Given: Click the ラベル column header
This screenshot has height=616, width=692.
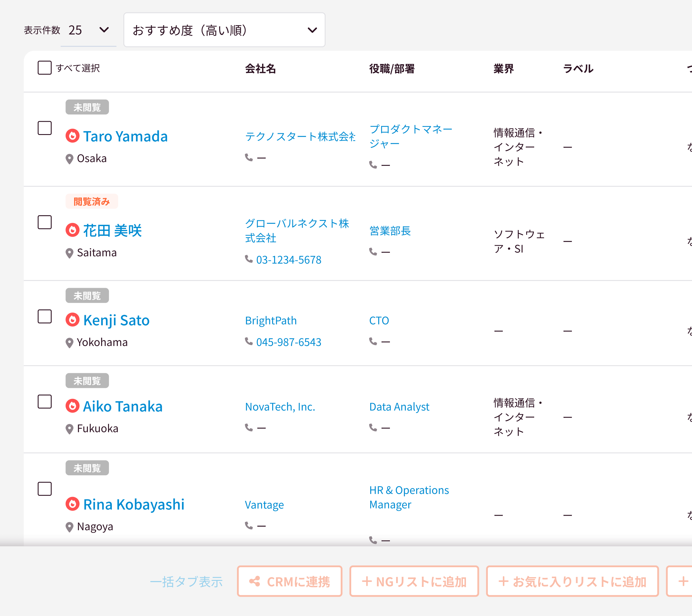Looking at the screenshot, I should 578,69.
